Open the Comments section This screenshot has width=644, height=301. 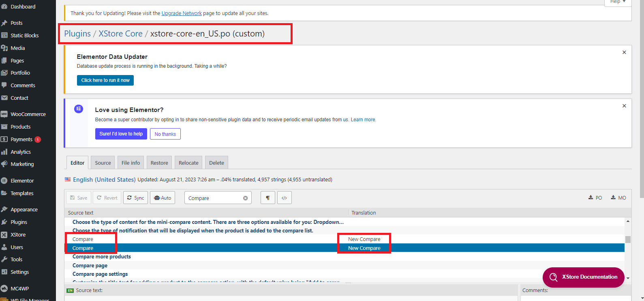[x=23, y=85]
